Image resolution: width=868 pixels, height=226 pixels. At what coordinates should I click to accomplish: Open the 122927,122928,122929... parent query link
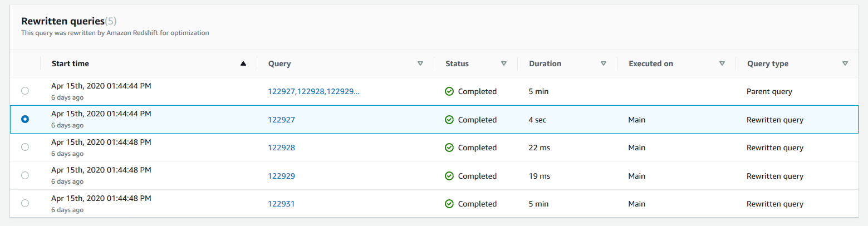coord(313,92)
